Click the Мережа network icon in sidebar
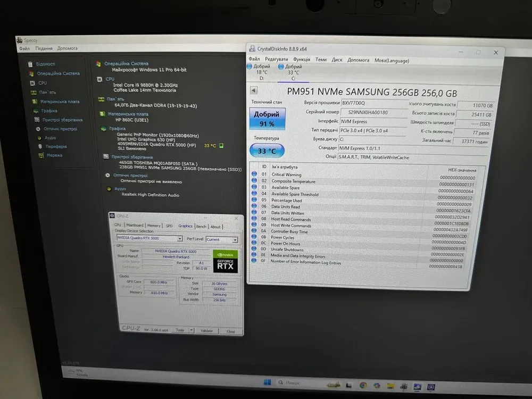532x399 pixels. point(41,155)
